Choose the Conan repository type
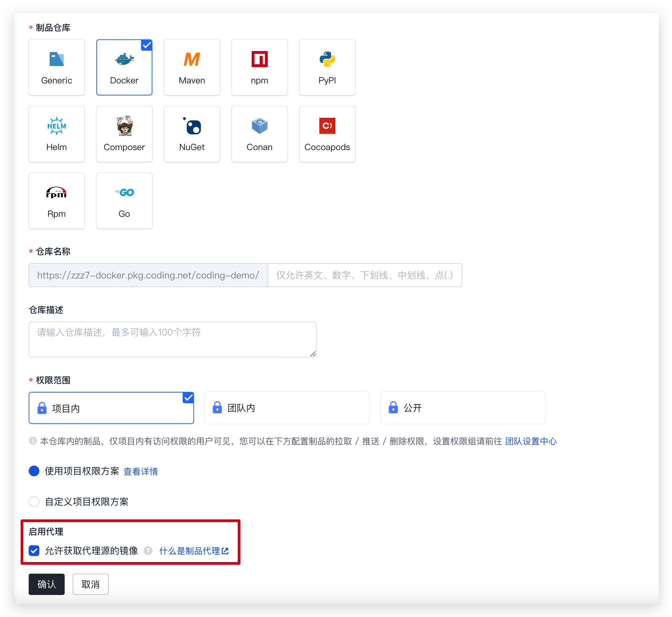 [x=259, y=134]
